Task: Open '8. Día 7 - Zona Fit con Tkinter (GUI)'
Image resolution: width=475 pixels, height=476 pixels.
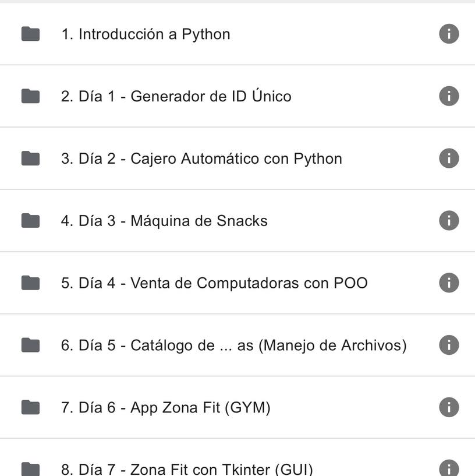Action: [238, 457]
